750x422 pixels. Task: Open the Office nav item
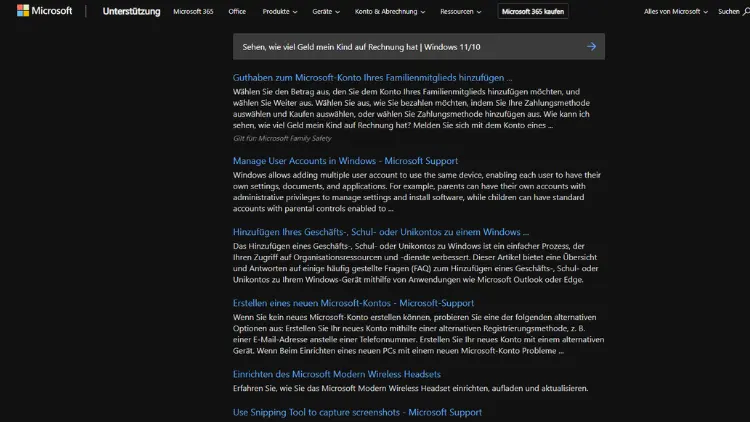(x=237, y=11)
